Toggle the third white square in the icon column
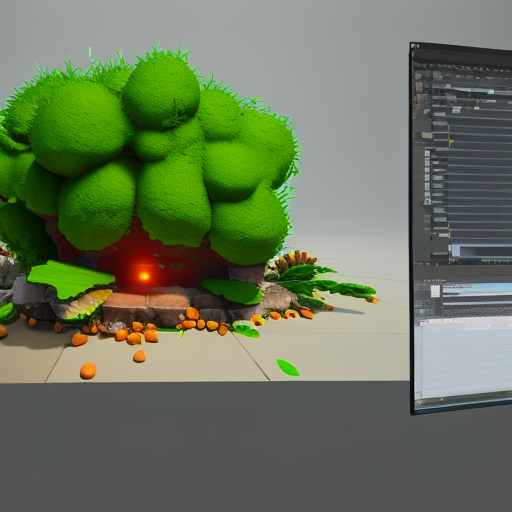 click(427, 170)
